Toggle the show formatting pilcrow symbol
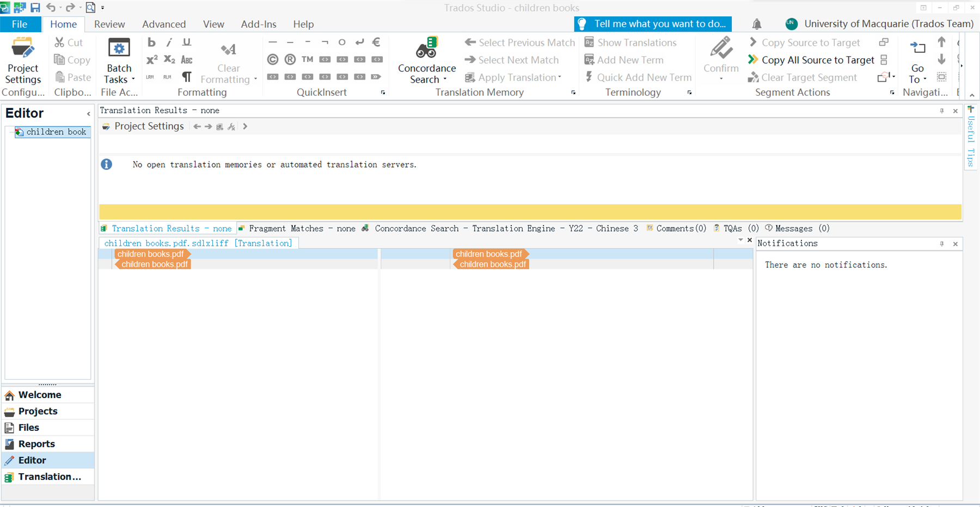The width and height of the screenshot is (980, 507). pos(187,77)
